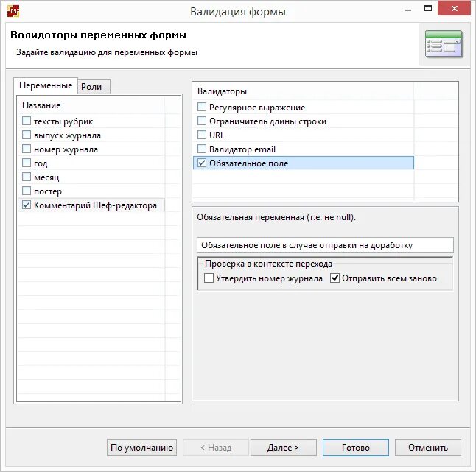The height and width of the screenshot is (472, 476).
Task: Tick the 'номер журнала' checkbox
Action: point(27,149)
